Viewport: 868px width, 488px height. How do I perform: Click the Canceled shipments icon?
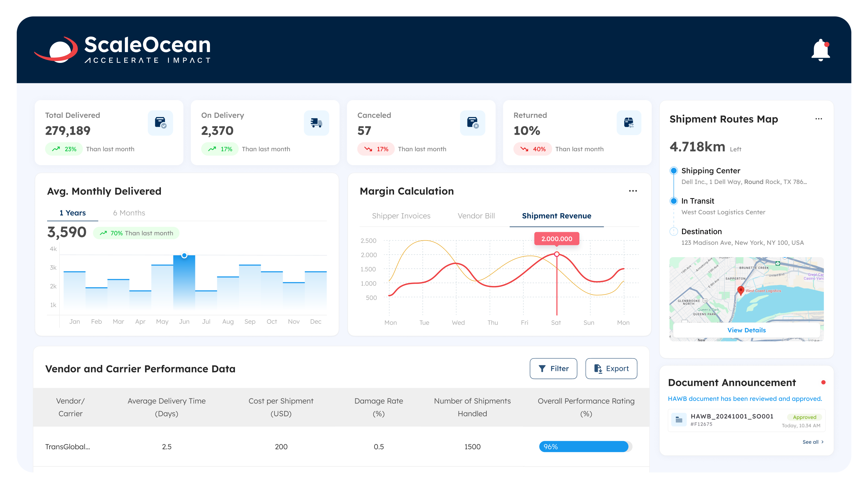(x=472, y=123)
